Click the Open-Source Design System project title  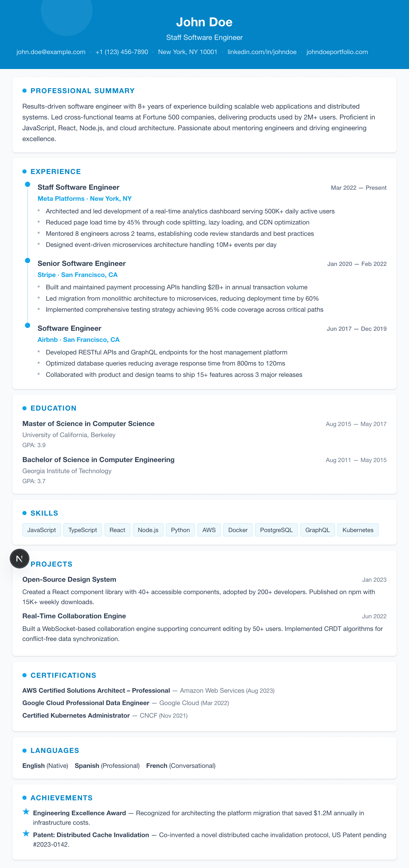click(x=69, y=579)
